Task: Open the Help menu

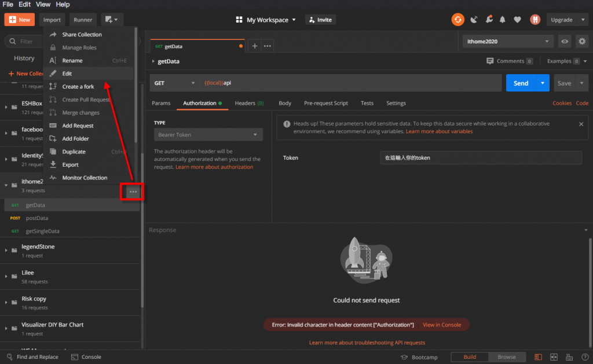Action: [63, 5]
